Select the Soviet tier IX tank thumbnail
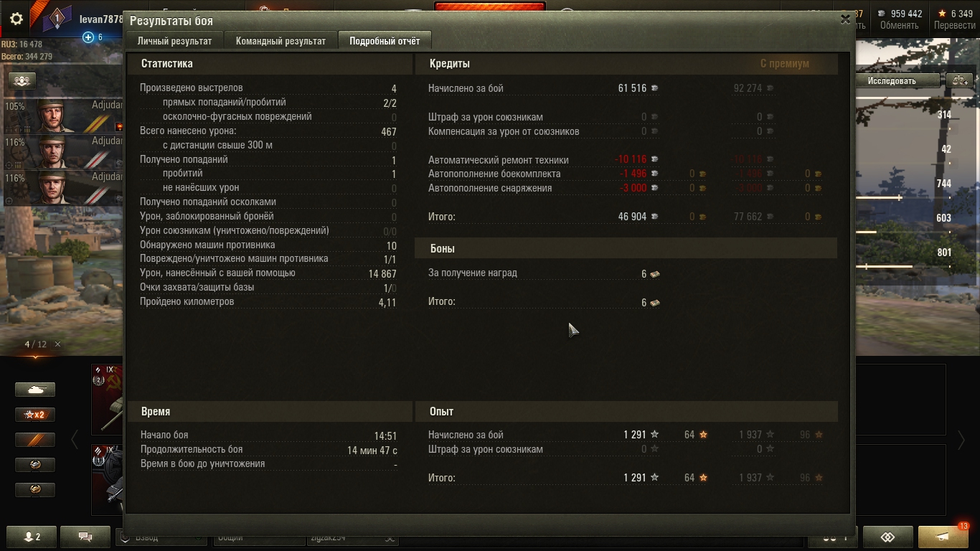This screenshot has height=551, width=980. [x=108, y=398]
